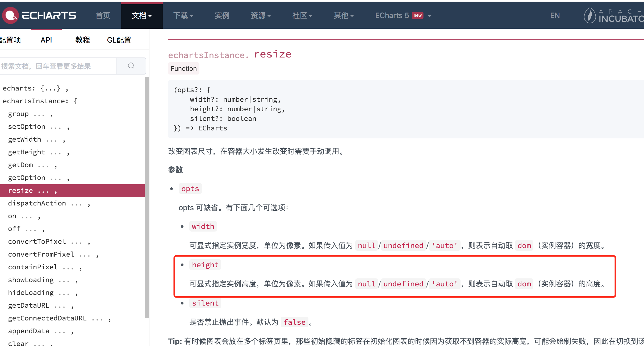The height and width of the screenshot is (346, 644).
Task: Open the 下载 dropdown menu
Action: [183, 15]
